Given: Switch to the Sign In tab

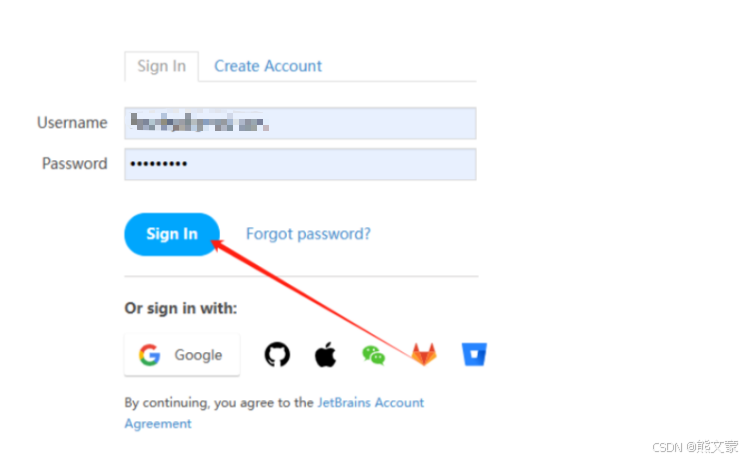Looking at the screenshot, I should coord(161,66).
